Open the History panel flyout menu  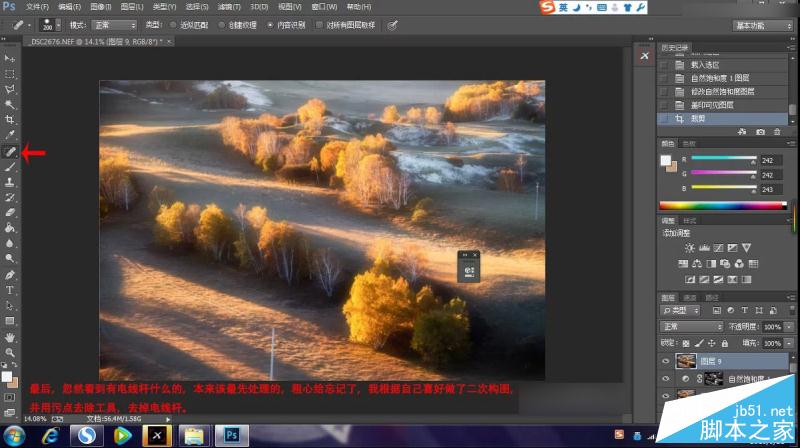(790, 47)
